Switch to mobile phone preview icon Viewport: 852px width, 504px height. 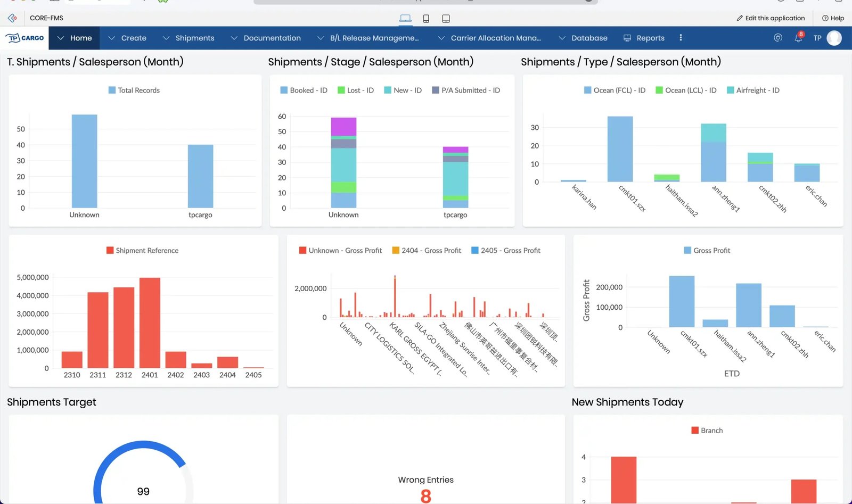tap(426, 19)
